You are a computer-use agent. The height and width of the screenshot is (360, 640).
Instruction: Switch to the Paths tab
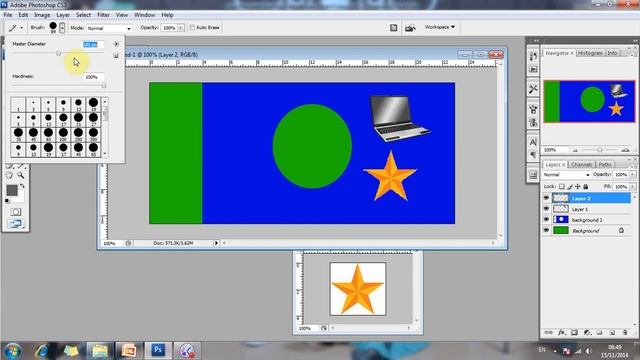pyautogui.click(x=605, y=164)
